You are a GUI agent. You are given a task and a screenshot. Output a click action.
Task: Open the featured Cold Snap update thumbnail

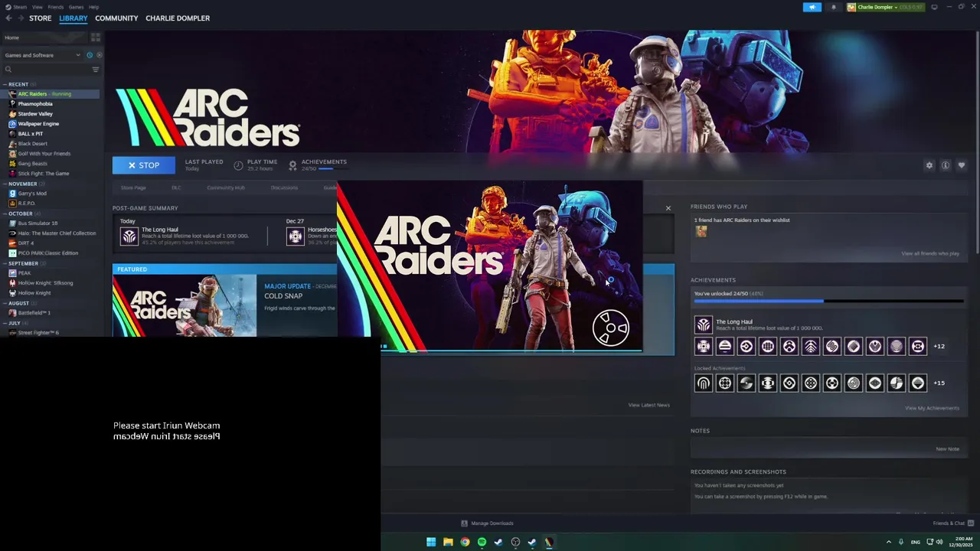pyautogui.click(x=185, y=305)
